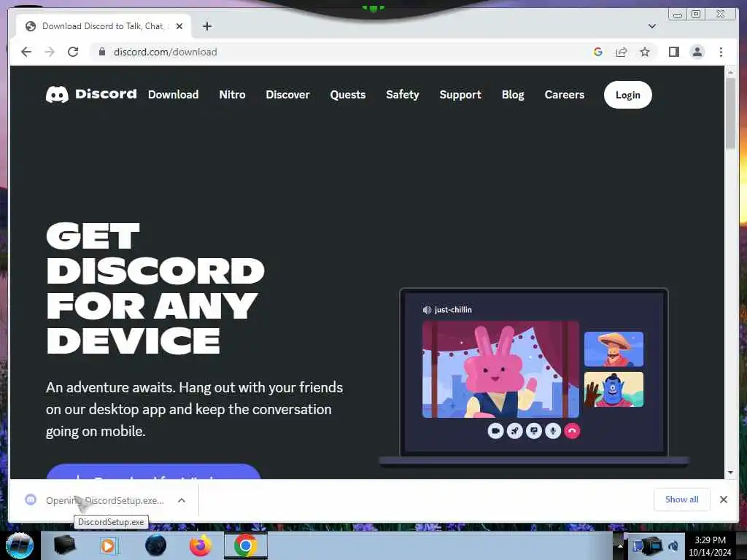Image resolution: width=747 pixels, height=560 pixels.
Task: Click the share page icon in the address bar
Action: tap(622, 52)
